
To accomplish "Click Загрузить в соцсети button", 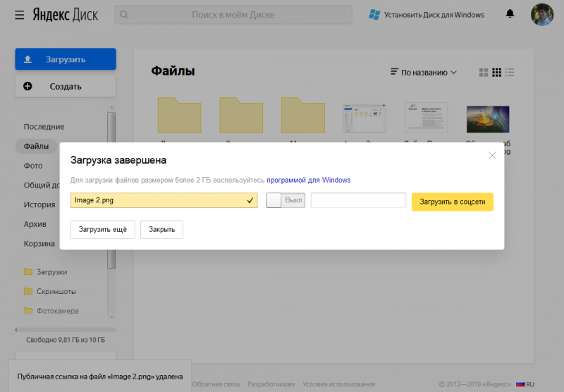I will click(452, 202).
